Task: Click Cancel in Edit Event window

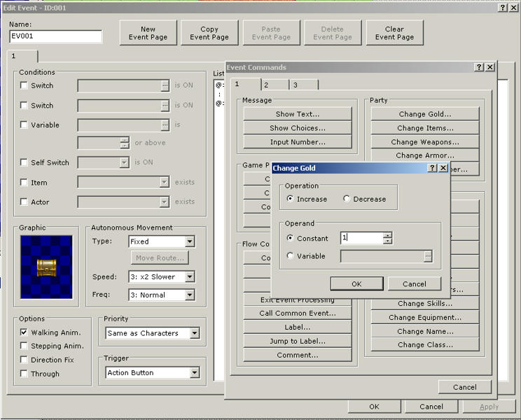Action: [431, 407]
